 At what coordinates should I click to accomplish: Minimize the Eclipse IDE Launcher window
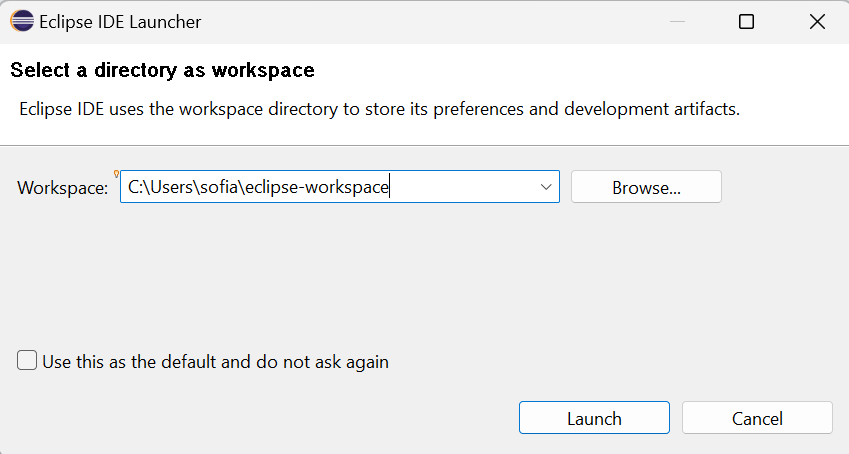(x=677, y=22)
